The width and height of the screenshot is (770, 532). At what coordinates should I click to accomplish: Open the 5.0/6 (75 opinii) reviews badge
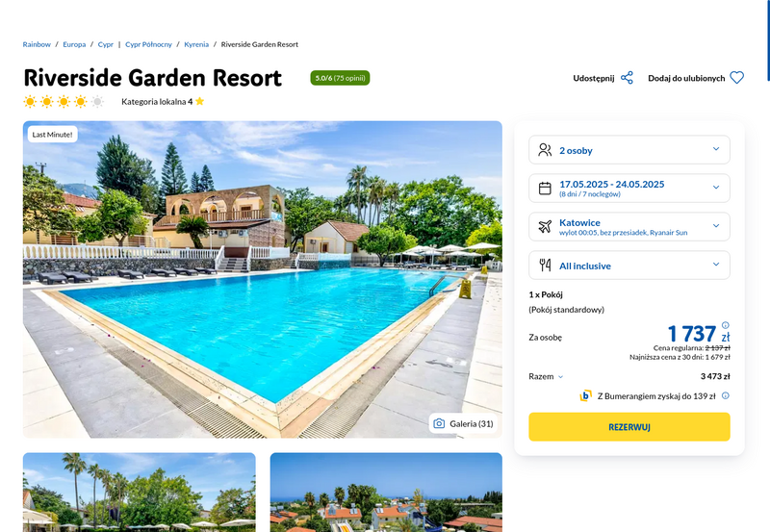340,78
